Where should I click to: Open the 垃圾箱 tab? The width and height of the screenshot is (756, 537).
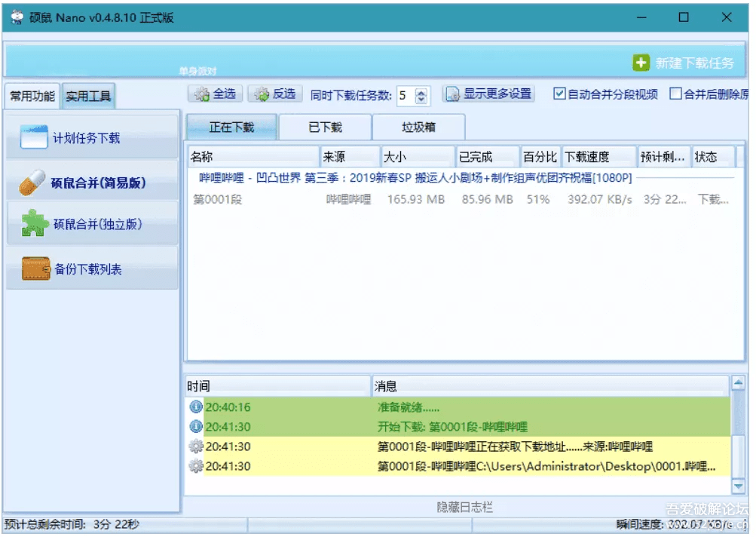coord(418,127)
